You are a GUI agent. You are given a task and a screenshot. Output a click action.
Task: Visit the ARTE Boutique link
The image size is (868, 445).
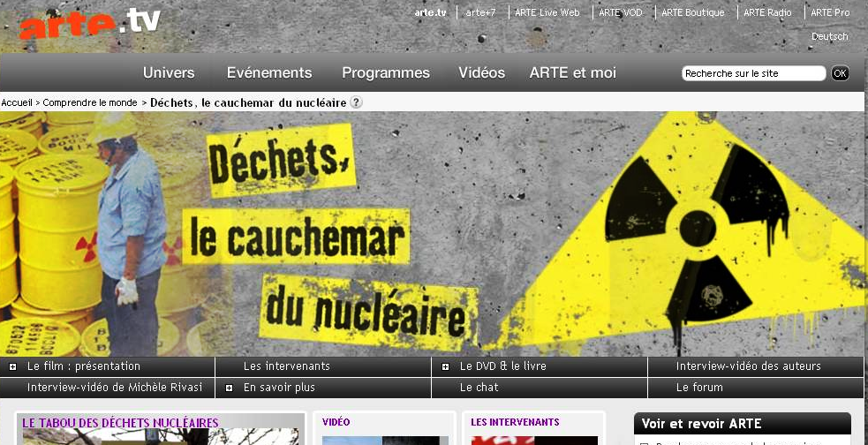click(693, 12)
